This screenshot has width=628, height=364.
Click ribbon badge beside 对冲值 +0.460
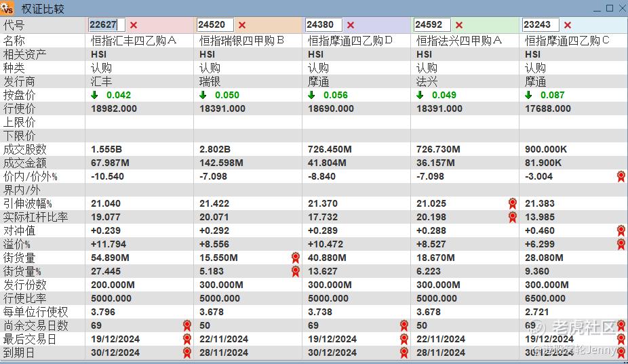click(x=621, y=230)
